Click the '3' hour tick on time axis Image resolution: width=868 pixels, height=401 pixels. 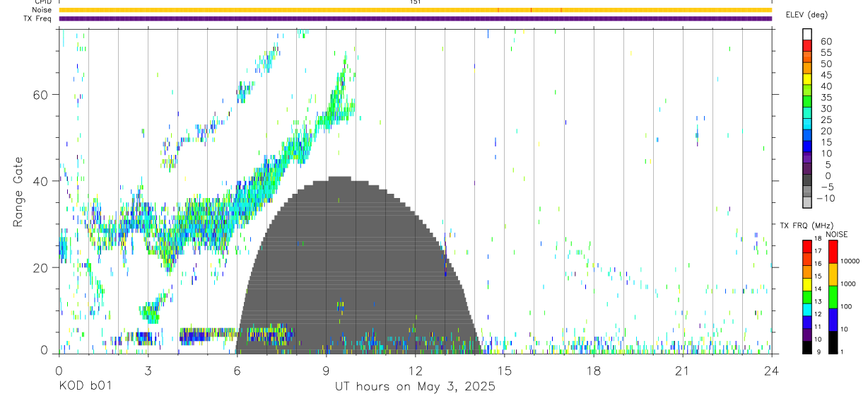(x=148, y=371)
